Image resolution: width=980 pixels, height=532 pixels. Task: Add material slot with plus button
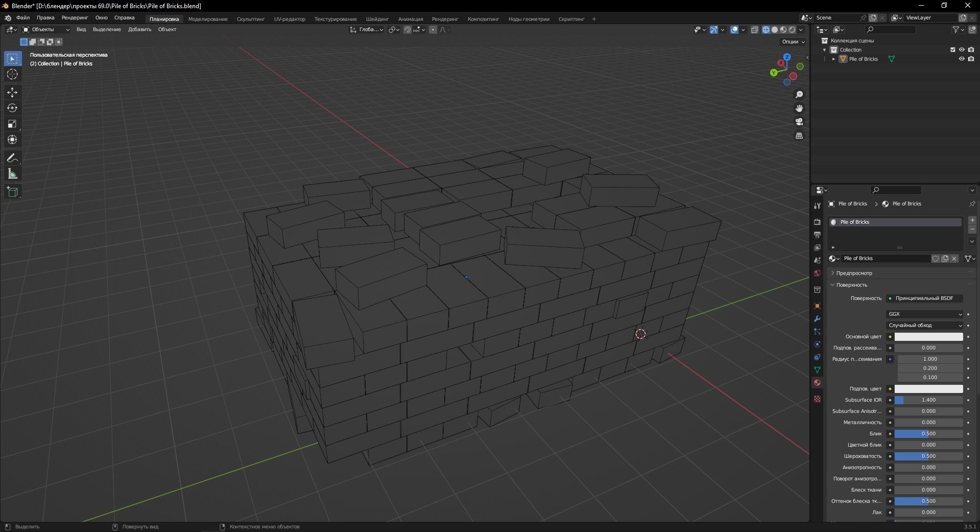click(972, 220)
